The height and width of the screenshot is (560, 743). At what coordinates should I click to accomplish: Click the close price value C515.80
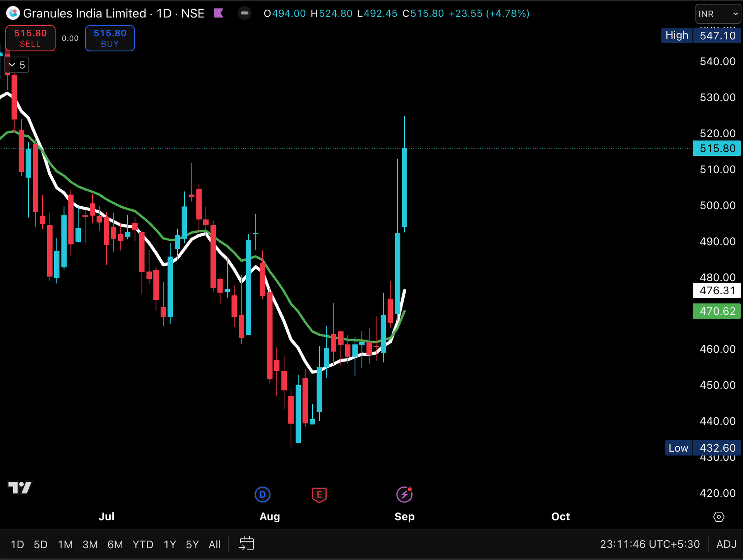tap(423, 14)
